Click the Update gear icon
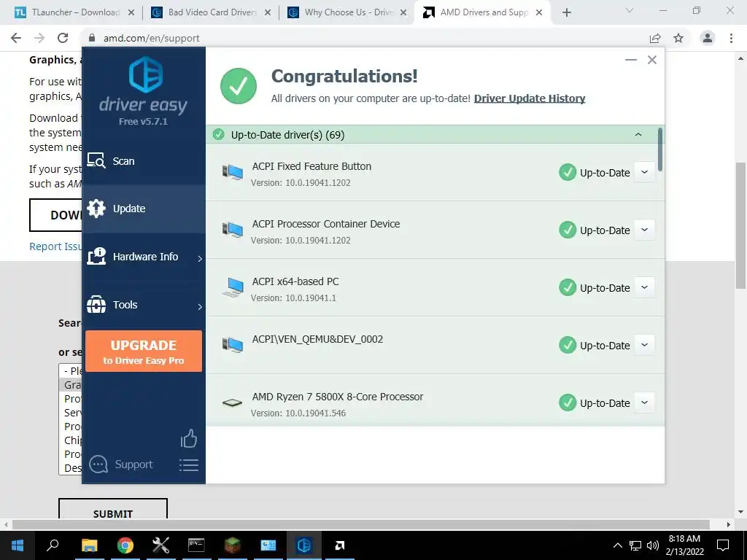Viewport: 747px width, 560px height. (96, 209)
